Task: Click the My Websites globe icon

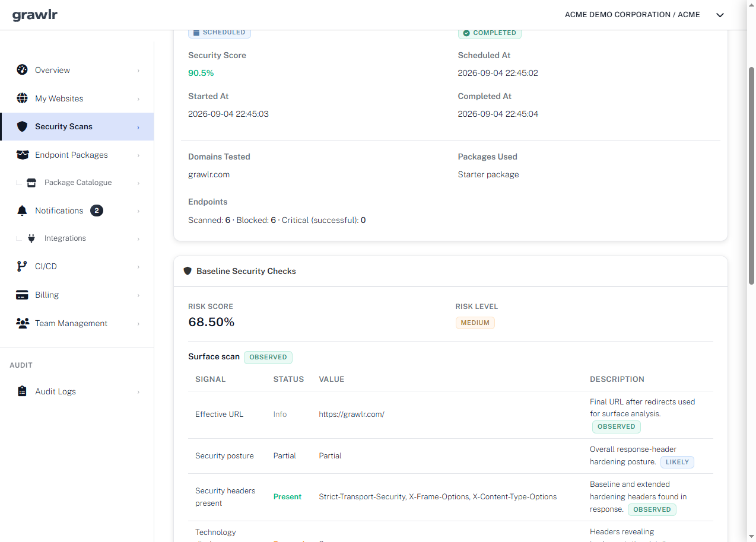Action: pyautogui.click(x=22, y=98)
